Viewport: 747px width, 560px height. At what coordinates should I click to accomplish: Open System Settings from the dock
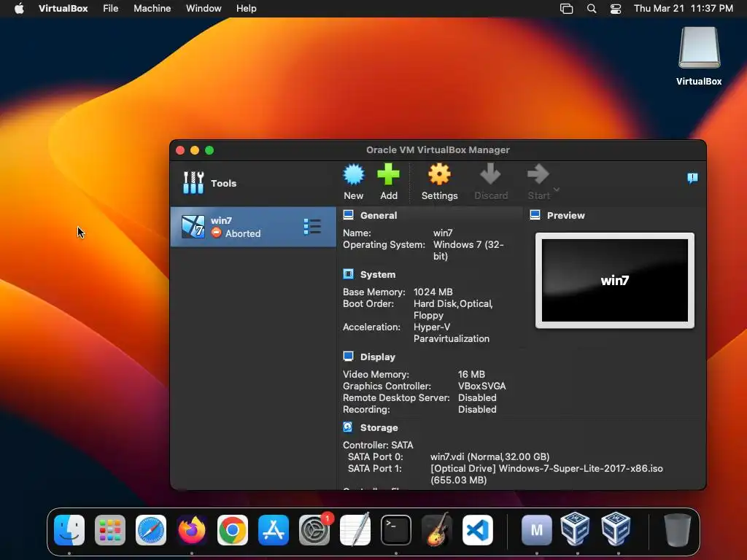click(x=314, y=530)
